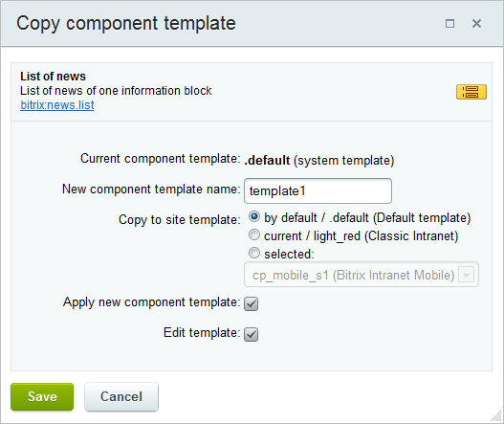Image resolution: width=504 pixels, height=424 pixels.
Task: Maximize the Copy component template dialog
Action: coord(449,24)
